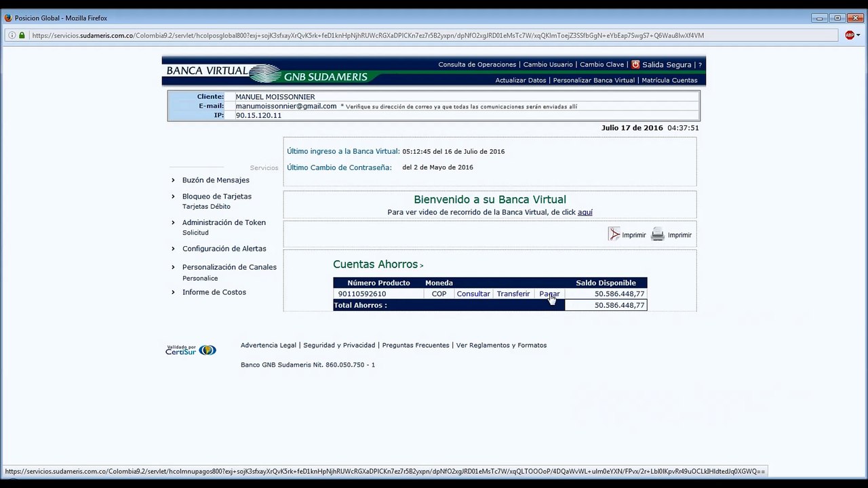Viewport: 868px width, 488px height.
Task: Click the PDF Imprimir icon
Action: [614, 235]
